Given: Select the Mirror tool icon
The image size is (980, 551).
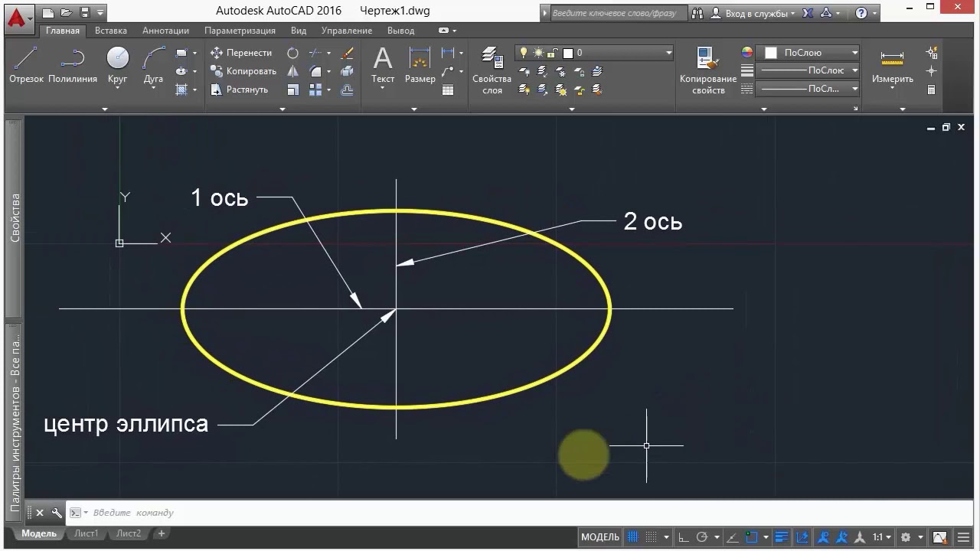Looking at the screenshot, I should [292, 71].
